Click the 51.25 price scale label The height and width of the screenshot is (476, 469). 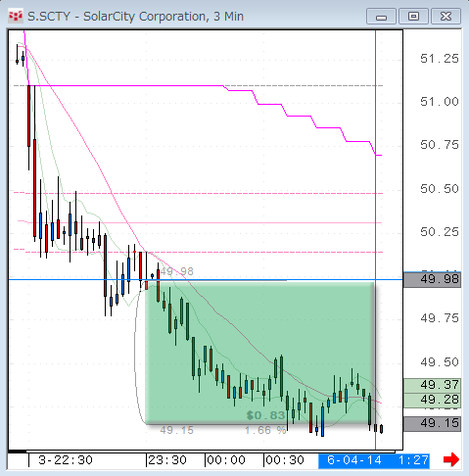pos(440,59)
